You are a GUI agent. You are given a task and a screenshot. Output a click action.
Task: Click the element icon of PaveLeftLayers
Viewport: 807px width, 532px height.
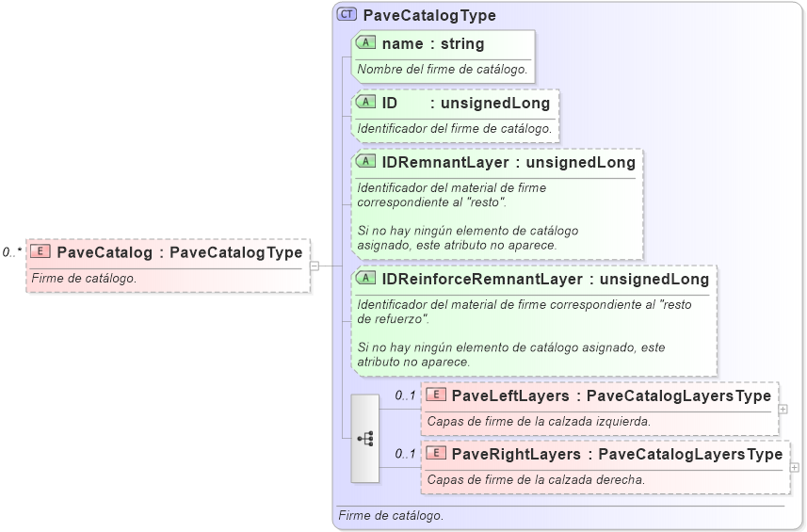tap(436, 395)
